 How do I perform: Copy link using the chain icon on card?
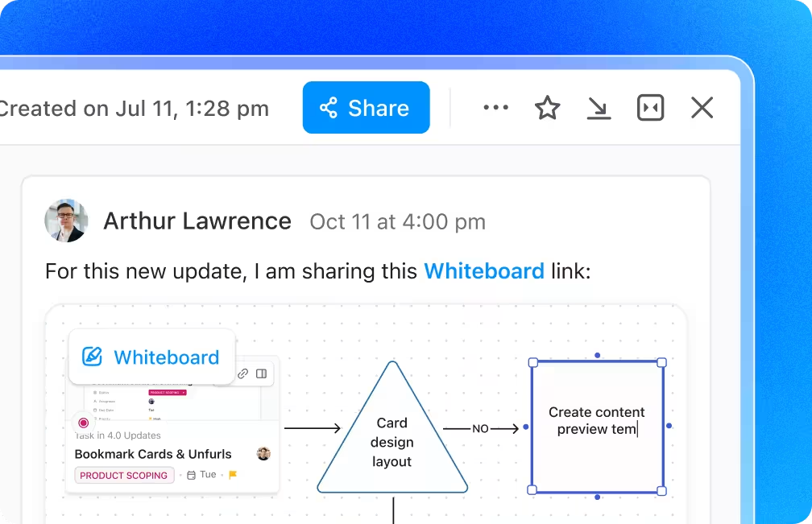coord(243,373)
